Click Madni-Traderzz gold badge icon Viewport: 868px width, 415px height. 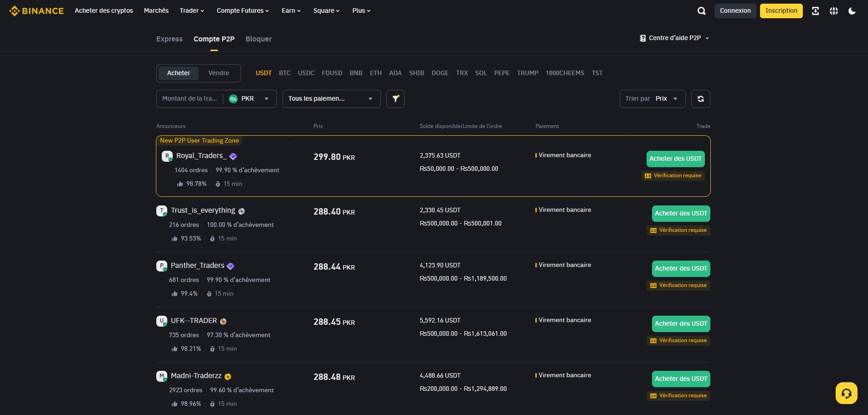point(228,376)
